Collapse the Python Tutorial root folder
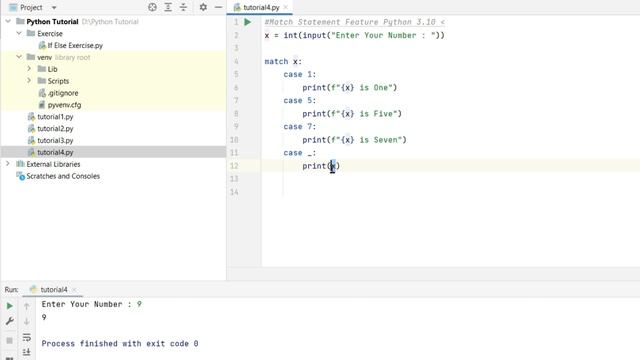Image resolution: width=640 pixels, height=360 pixels. click(x=8, y=21)
